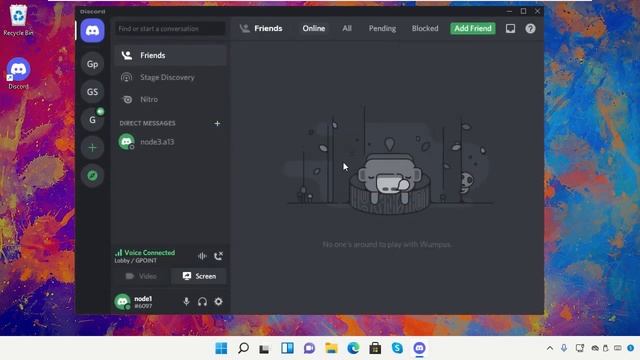Turn on Video in the voice panel
The width and height of the screenshot is (640, 360).
click(x=141, y=276)
